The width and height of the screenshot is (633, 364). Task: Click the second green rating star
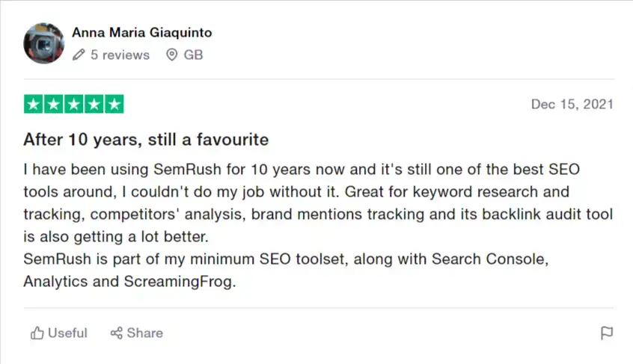[54, 104]
